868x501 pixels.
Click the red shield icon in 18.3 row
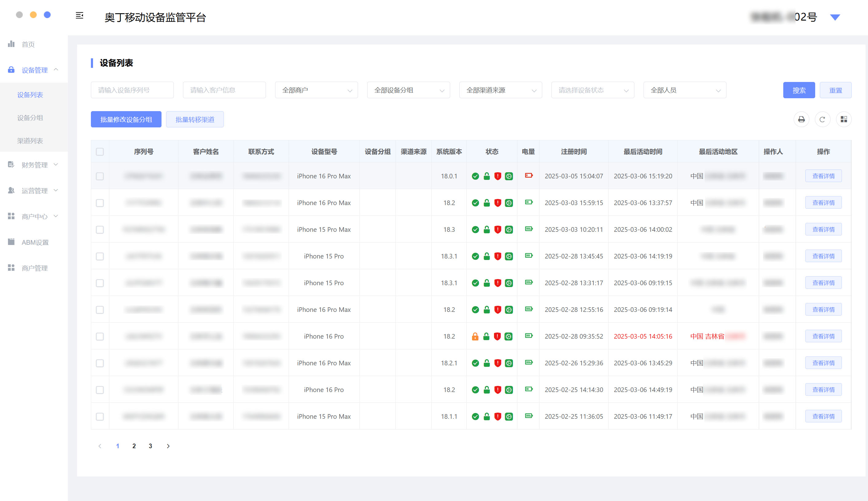coord(498,230)
